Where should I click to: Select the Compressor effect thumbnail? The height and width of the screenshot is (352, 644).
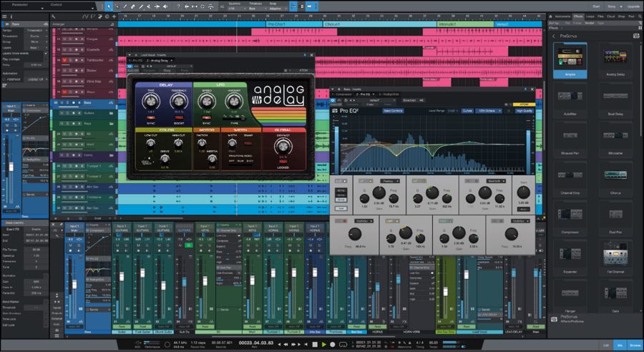[x=570, y=218]
